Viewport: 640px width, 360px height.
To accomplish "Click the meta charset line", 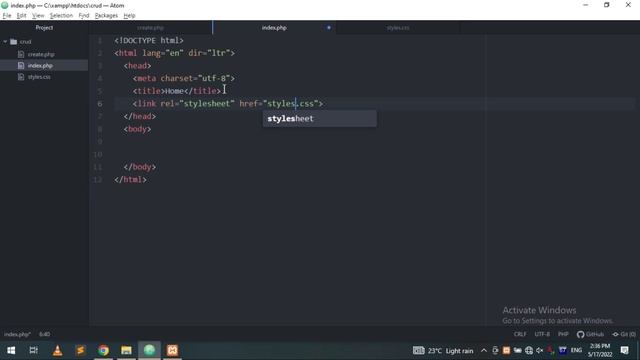I will [x=184, y=78].
